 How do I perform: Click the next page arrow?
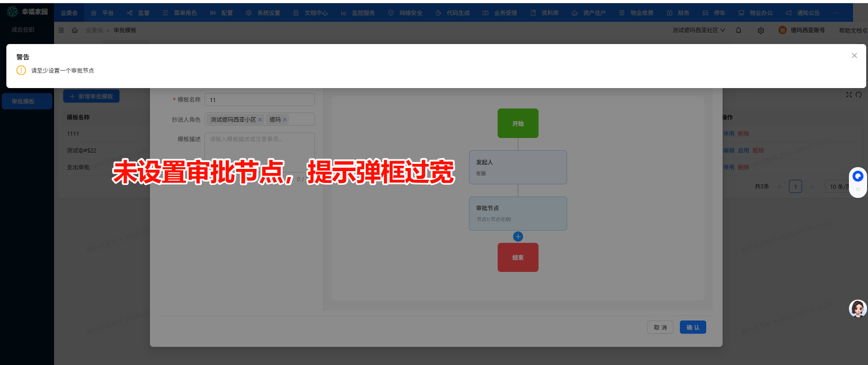812,187
